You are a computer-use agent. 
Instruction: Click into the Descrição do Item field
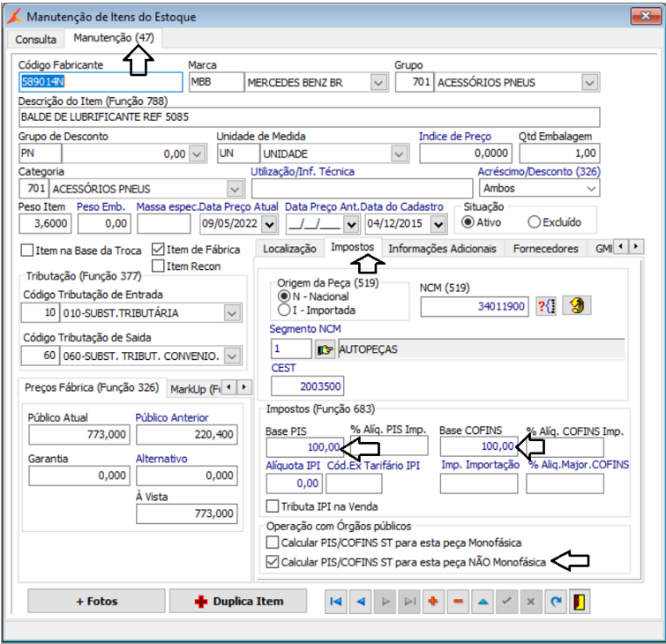(309, 117)
